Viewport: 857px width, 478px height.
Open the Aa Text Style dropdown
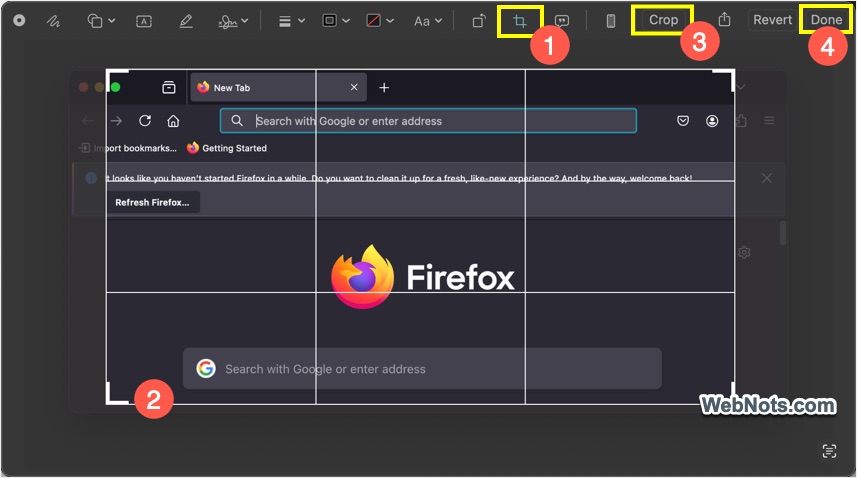pyautogui.click(x=427, y=21)
